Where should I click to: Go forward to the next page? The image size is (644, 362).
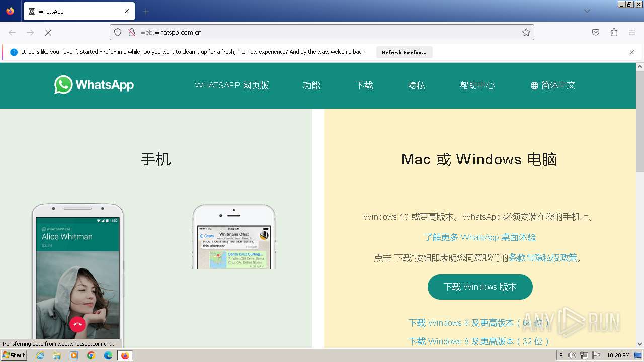(x=30, y=32)
